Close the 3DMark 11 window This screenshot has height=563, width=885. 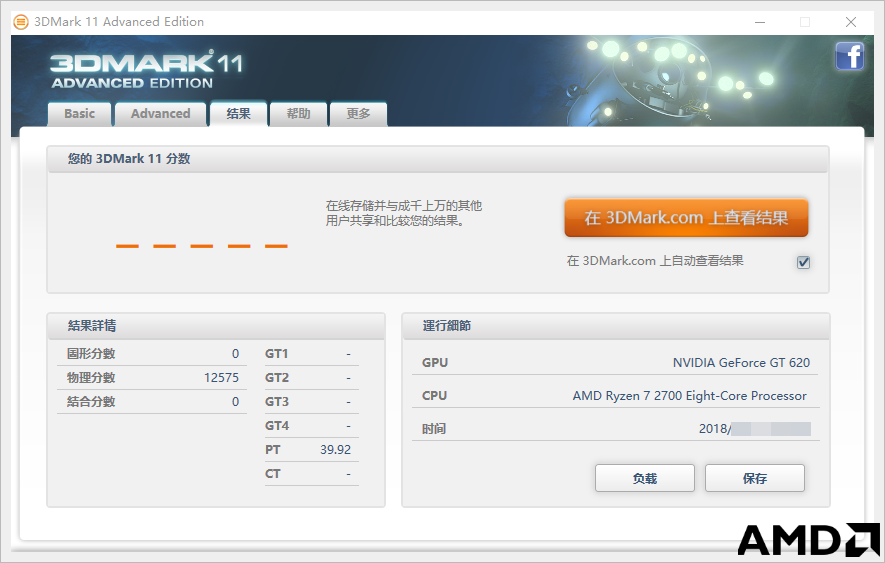pos(851,22)
